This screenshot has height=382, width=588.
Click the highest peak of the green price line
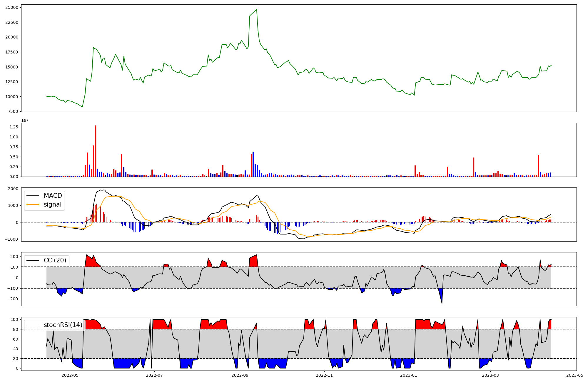(257, 9)
